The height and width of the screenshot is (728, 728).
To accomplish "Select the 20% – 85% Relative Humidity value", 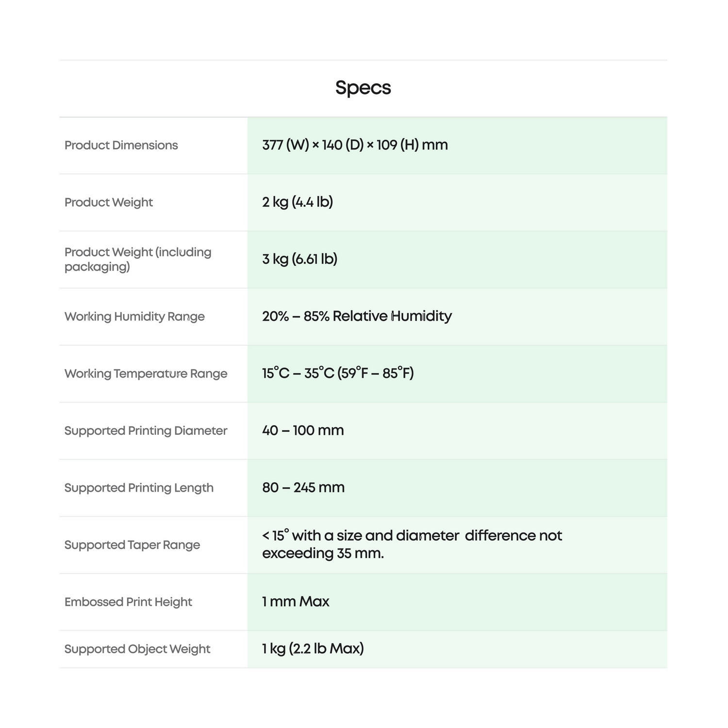I will point(357,316).
